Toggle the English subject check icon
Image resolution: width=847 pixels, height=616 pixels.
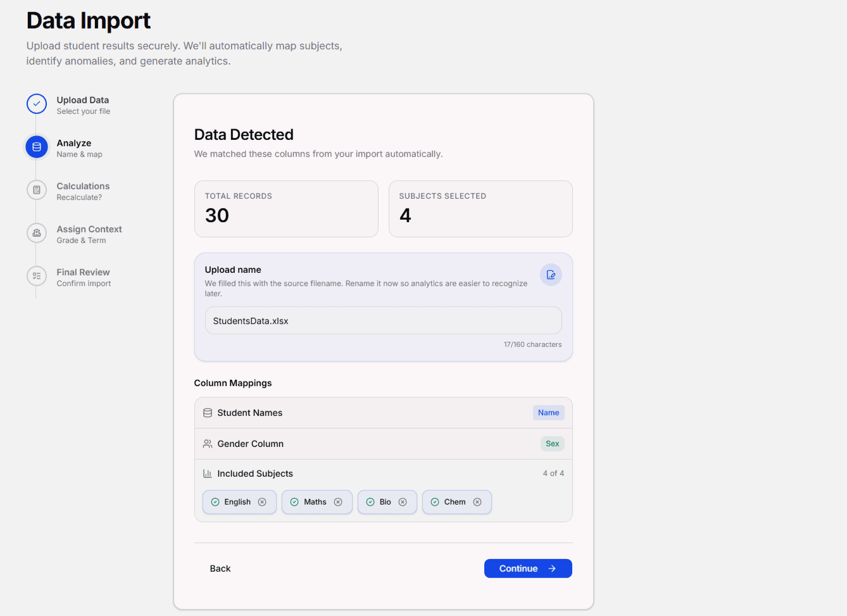point(215,502)
